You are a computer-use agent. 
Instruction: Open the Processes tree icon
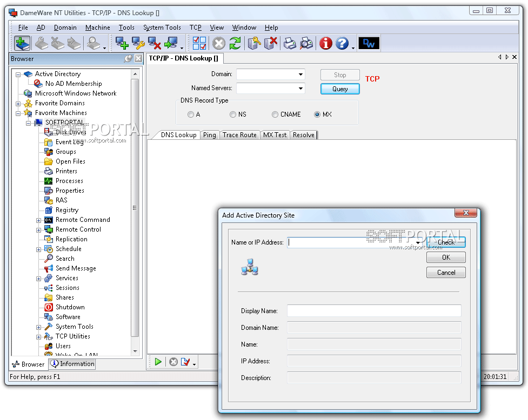[49, 181]
